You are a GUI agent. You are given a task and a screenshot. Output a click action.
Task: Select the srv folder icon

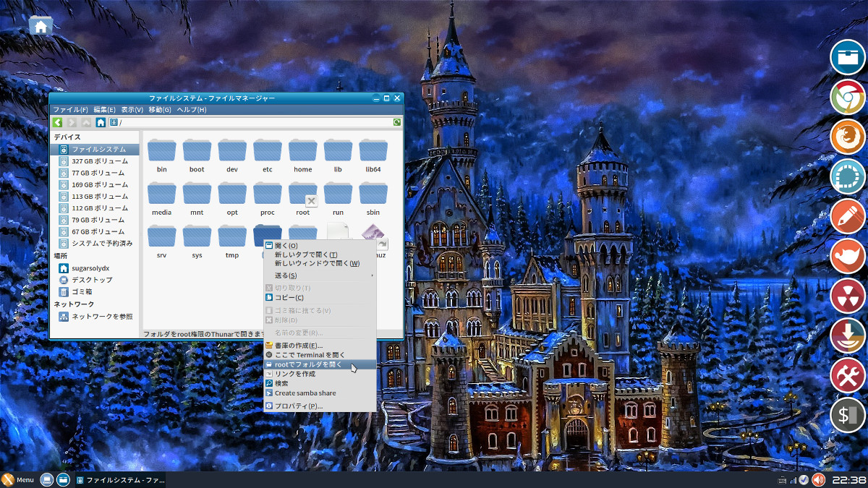point(161,236)
